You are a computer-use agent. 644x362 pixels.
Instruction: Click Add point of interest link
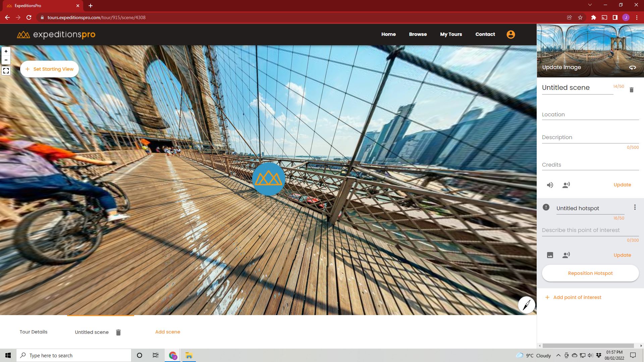click(x=577, y=297)
